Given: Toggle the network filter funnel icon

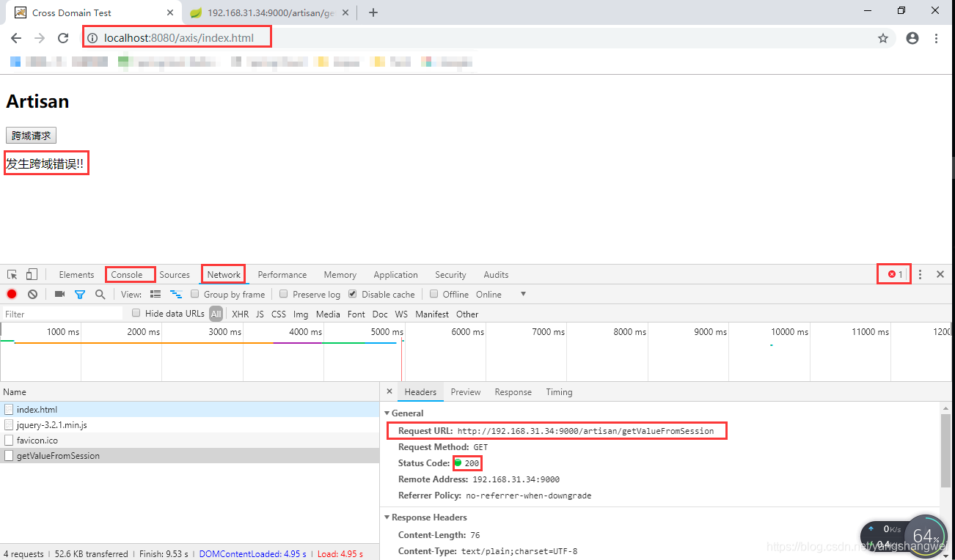Looking at the screenshot, I should (x=80, y=295).
